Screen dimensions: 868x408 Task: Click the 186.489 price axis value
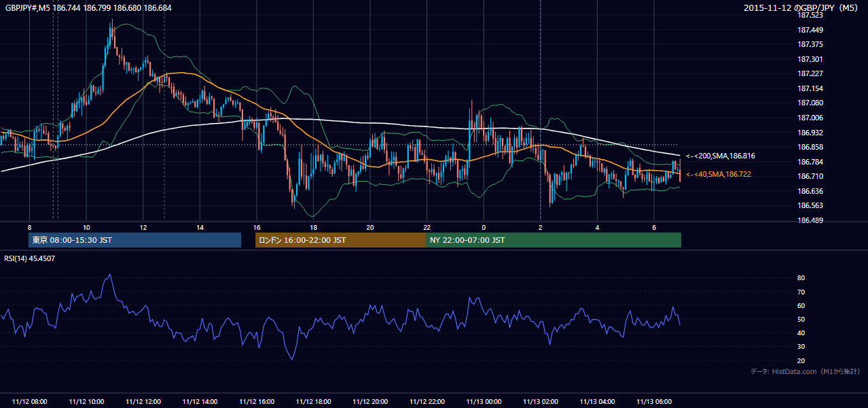(x=810, y=220)
